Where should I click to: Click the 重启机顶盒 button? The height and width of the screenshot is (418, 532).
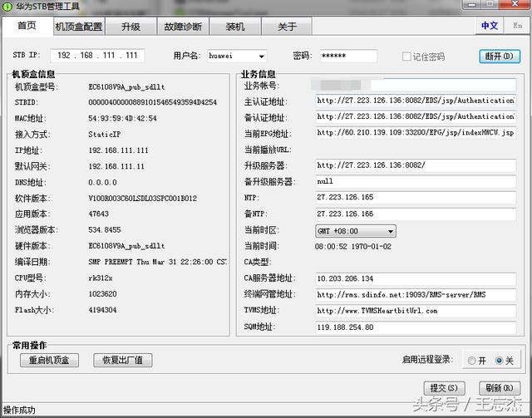[50, 360]
